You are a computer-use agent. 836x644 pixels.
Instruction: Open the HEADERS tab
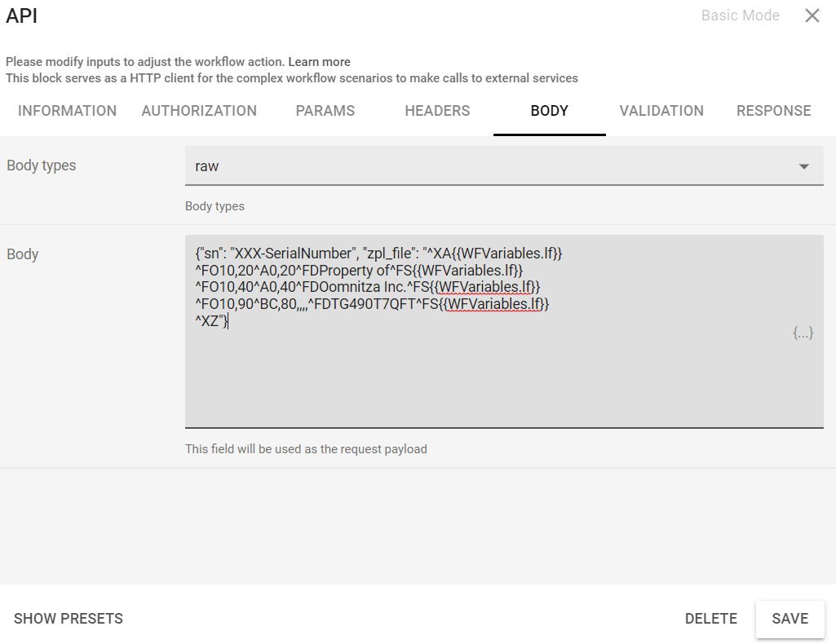click(x=437, y=111)
